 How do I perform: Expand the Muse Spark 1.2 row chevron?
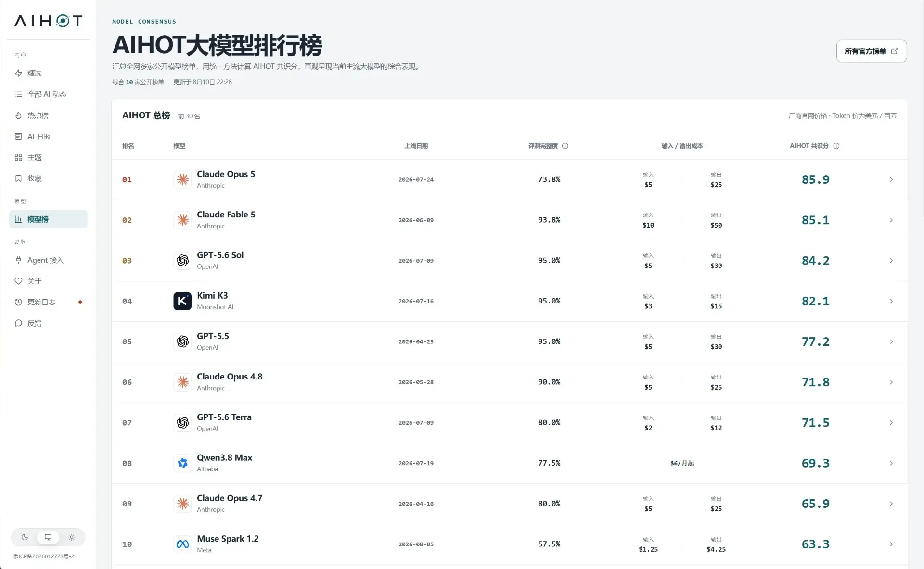point(891,544)
